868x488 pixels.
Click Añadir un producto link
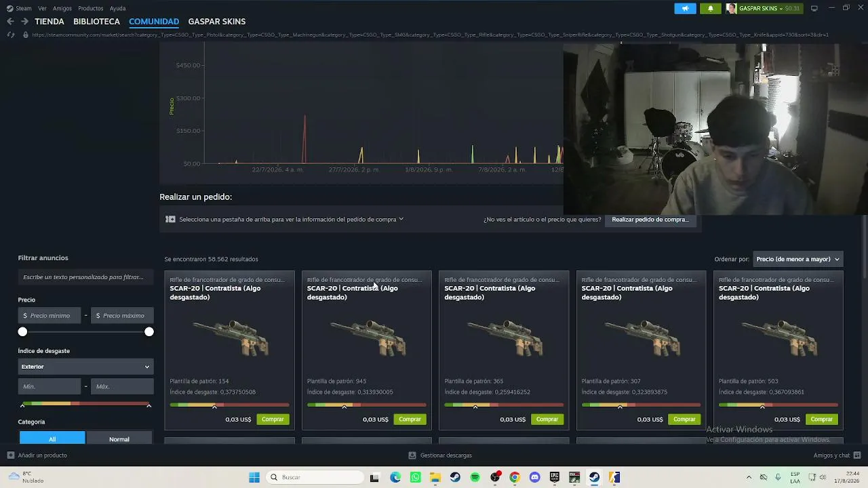(x=42, y=455)
